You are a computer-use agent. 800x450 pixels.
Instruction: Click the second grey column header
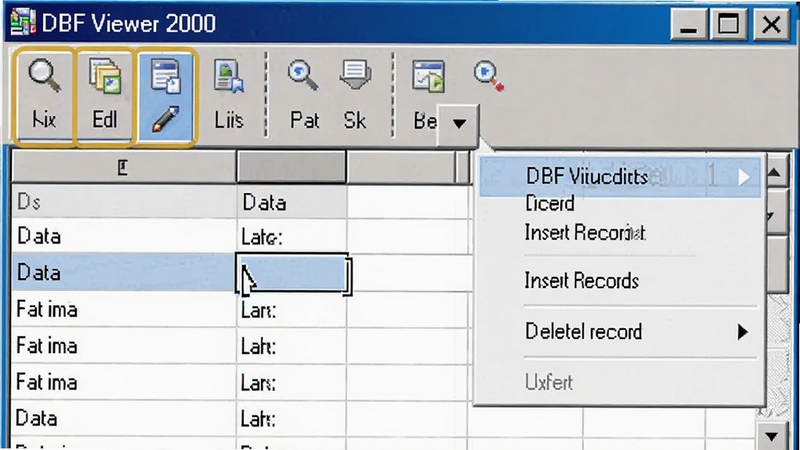click(x=291, y=166)
